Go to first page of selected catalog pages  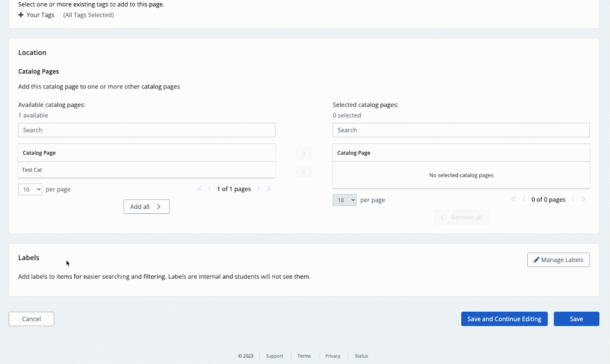(514, 199)
